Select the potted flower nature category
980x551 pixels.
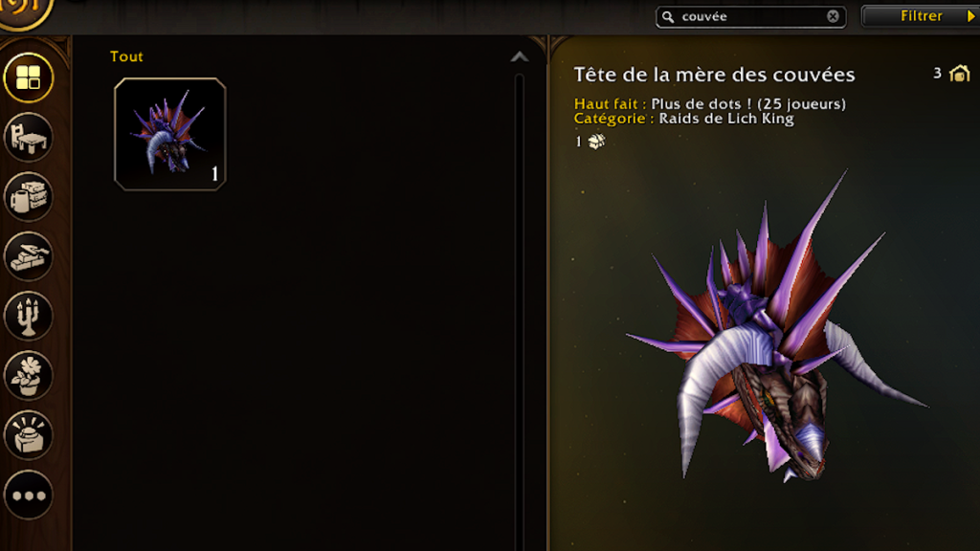click(x=28, y=375)
